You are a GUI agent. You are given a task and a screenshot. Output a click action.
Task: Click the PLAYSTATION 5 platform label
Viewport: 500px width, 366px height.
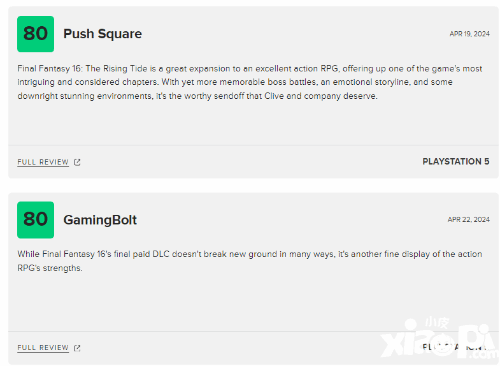point(456,162)
